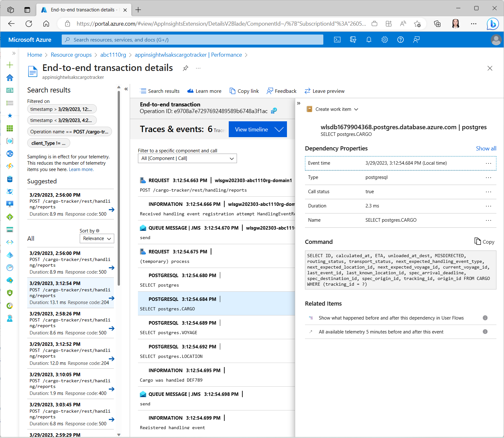This screenshot has width=504, height=438.
Task: Expand the Azure sidebar menu
Action: (14, 53)
